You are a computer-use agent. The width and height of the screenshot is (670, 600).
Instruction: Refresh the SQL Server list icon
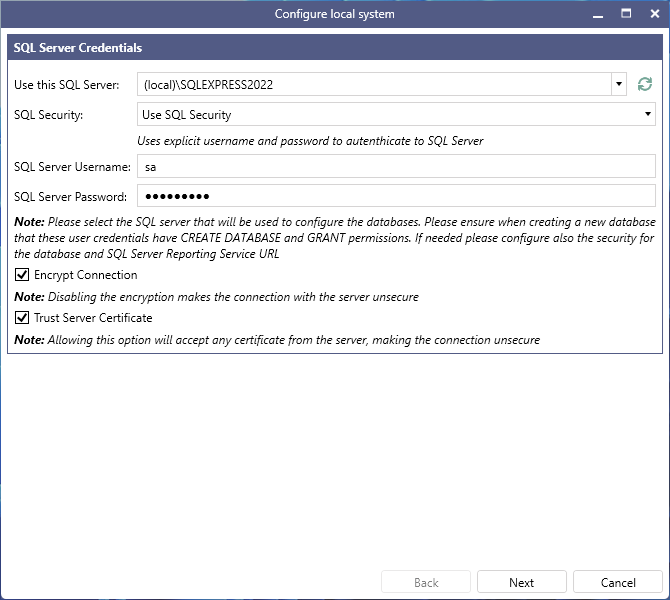tap(644, 84)
